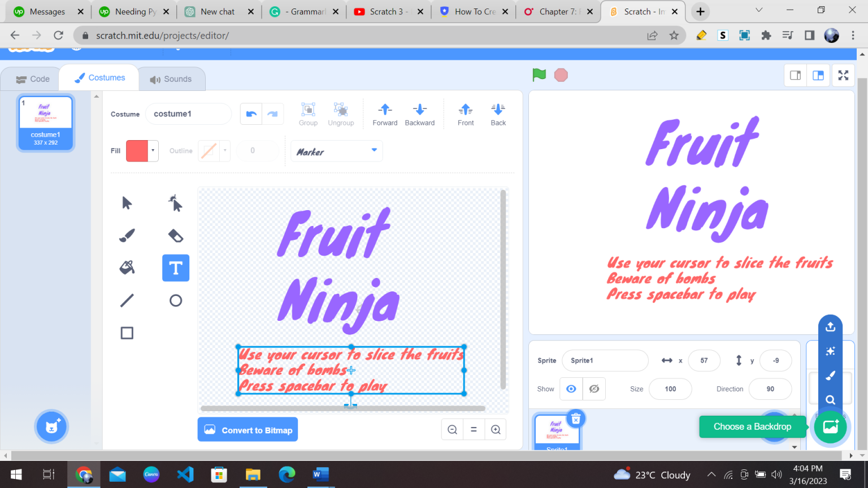Screen dimensions: 868x488
Task: Click Choose a Backdrop
Action: 752,426
